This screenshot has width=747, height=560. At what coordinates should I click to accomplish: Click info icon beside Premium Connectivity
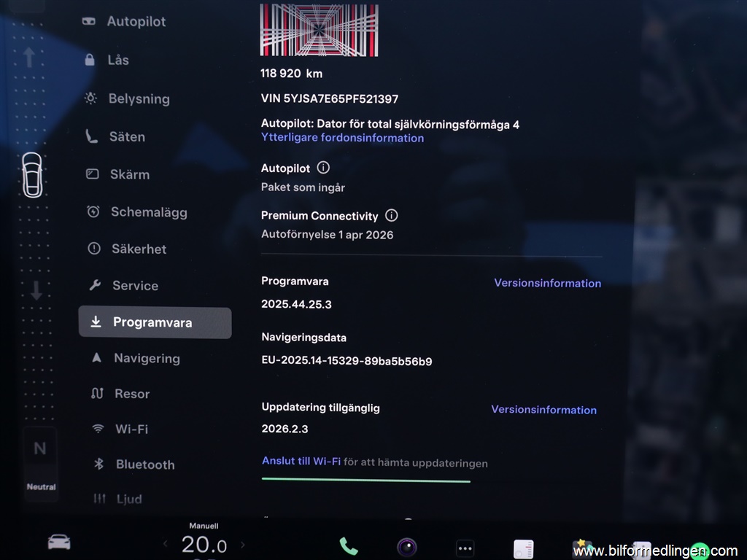pos(391,215)
